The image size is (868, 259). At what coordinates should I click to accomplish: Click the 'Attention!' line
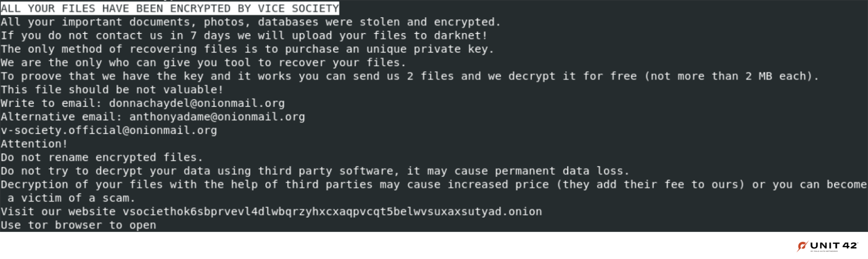pos(34,144)
